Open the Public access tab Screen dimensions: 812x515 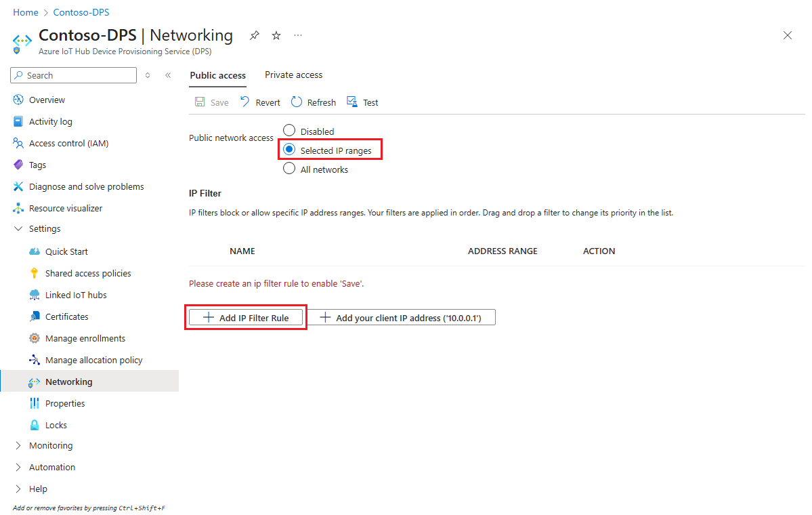coord(217,76)
